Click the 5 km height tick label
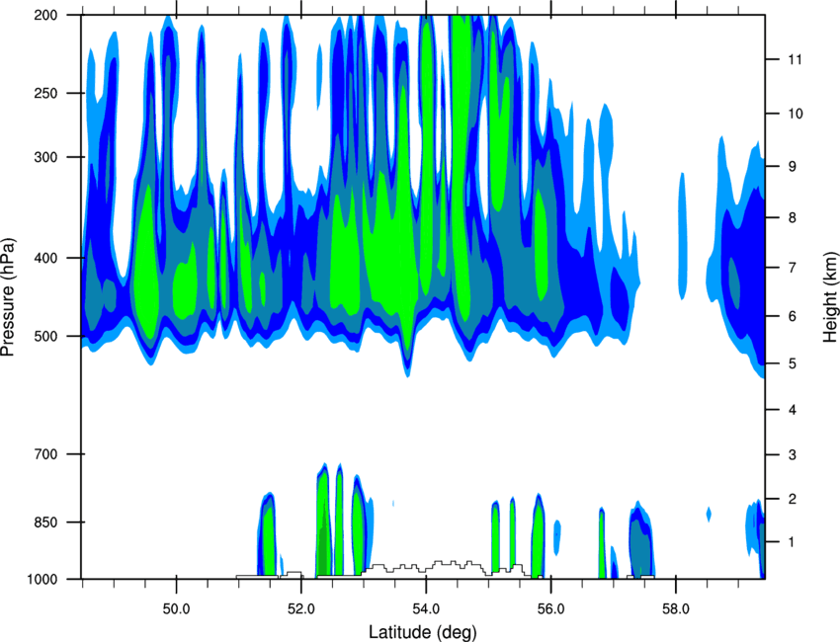 793,363
